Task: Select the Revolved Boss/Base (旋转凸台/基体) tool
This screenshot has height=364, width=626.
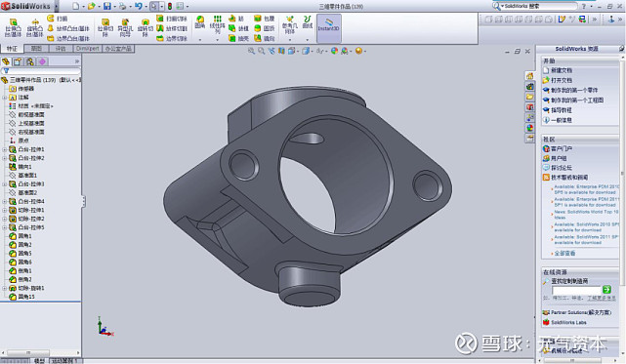Action: click(x=35, y=27)
